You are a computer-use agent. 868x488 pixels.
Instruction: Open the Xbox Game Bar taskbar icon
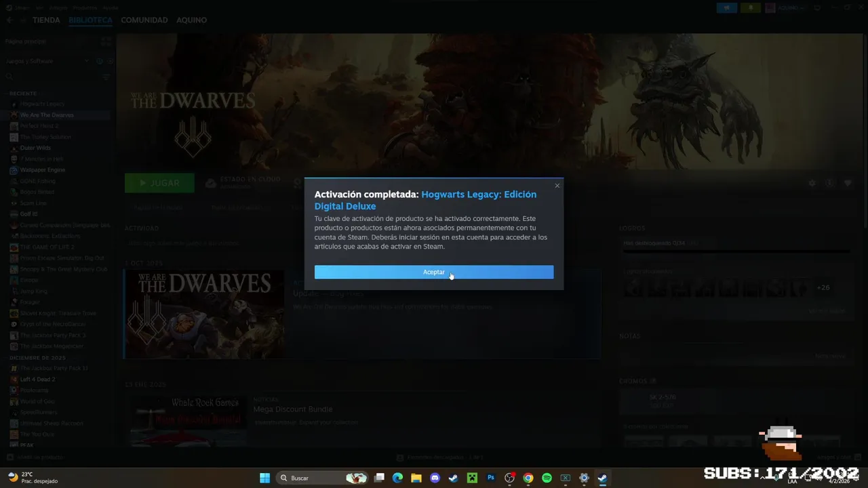565,478
